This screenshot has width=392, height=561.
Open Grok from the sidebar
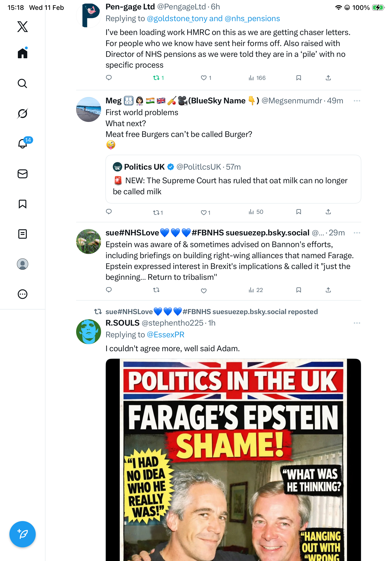23,113
